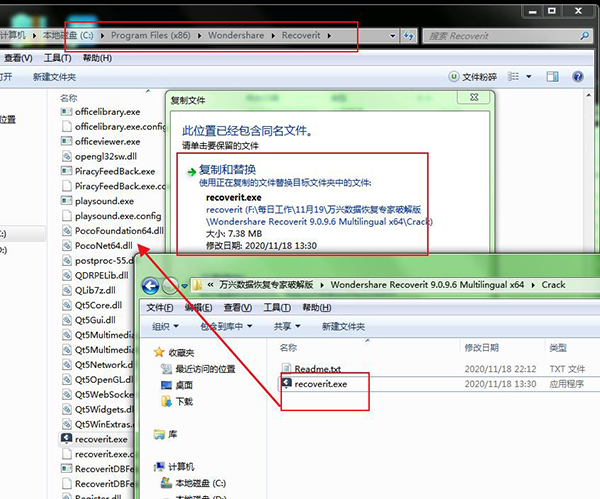
Task: Open the 组织 organize dropdown
Action: click(x=165, y=326)
